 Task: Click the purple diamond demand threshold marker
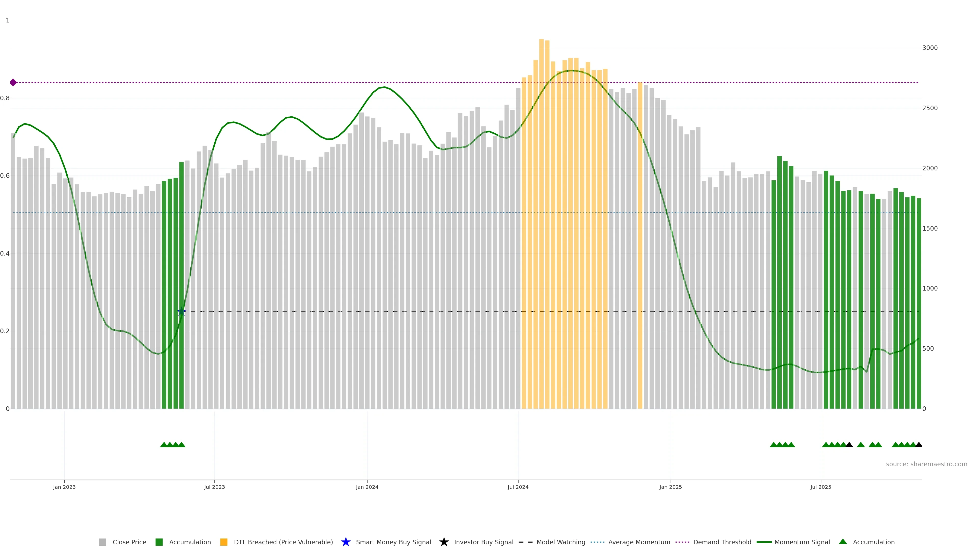pyautogui.click(x=13, y=82)
